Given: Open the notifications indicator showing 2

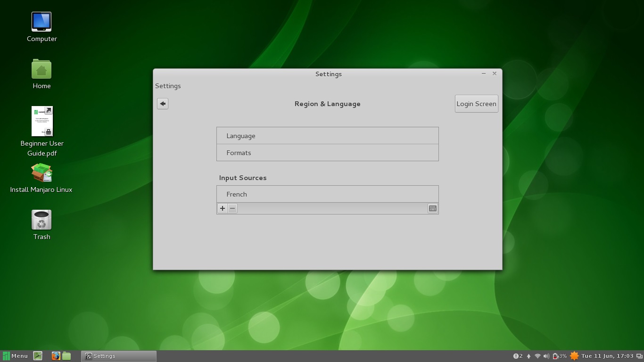Looking at the screenshot, I should pos(518,356).
